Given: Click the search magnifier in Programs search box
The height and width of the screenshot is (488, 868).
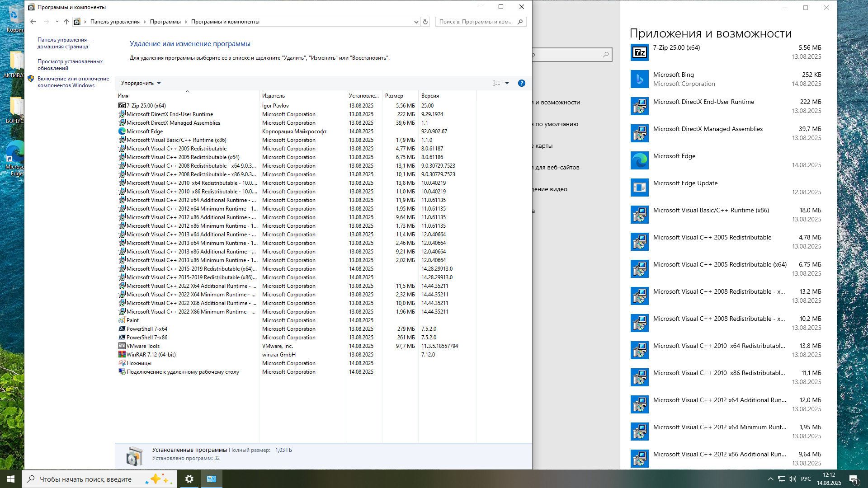Looking at the screenshot, I should [x=520, y=22].
